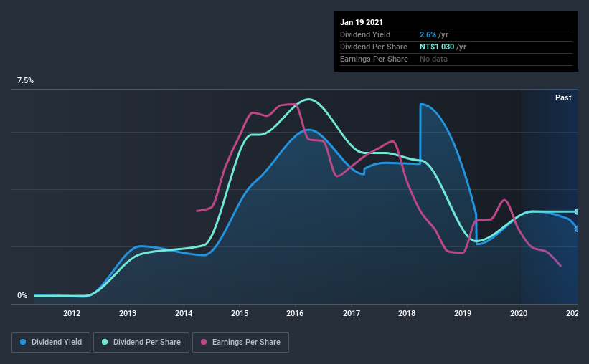Screen dimensions: 589x364
Task: Click the 2020 x-axis label
Action: (519, 313)
